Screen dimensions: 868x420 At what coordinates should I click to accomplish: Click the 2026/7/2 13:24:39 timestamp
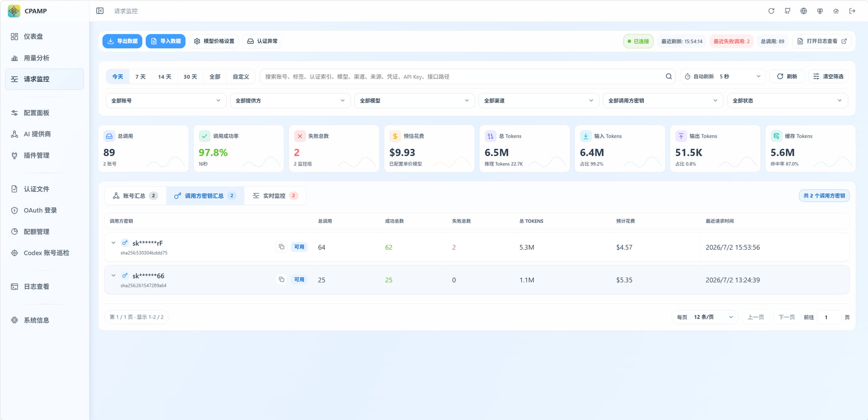(733, 280)
